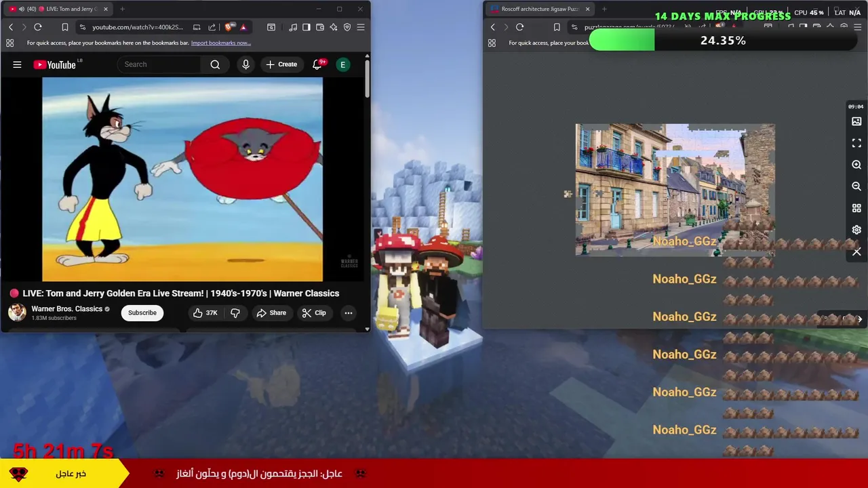Click the YouTube page vertical scrollbar
The image size is (868, 488).
367,79
